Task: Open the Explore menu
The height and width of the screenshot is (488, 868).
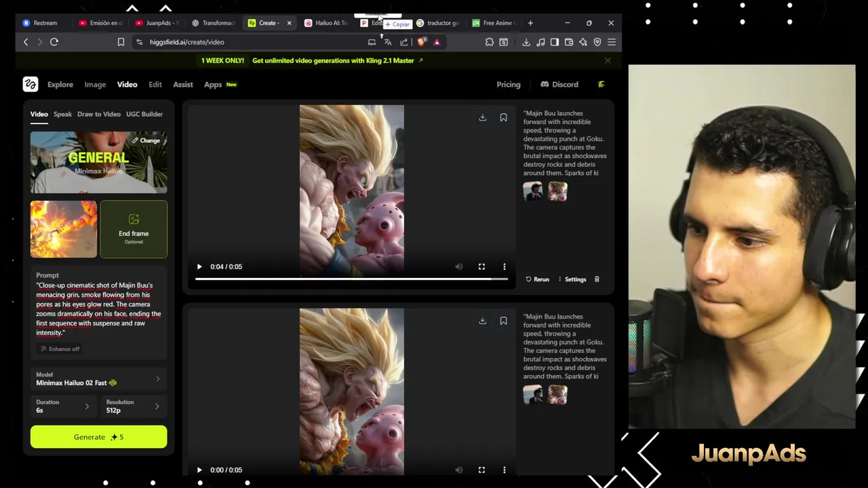Action: 60,85
